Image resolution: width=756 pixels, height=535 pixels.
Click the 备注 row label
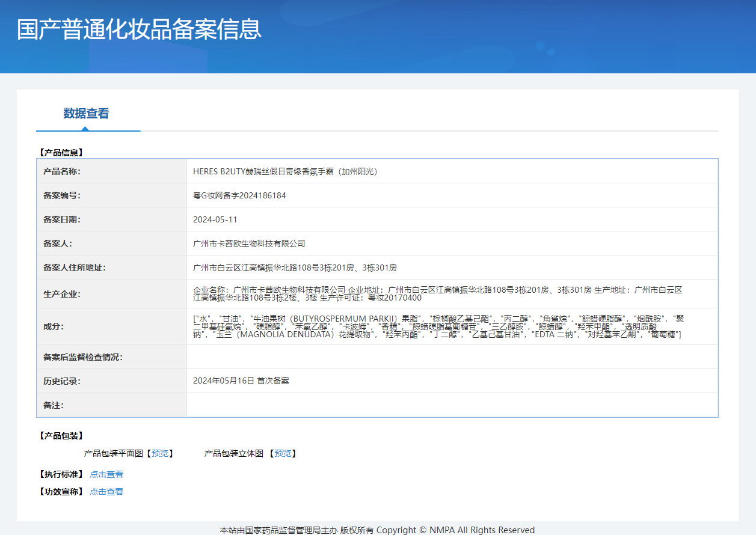tap(53, 405)
